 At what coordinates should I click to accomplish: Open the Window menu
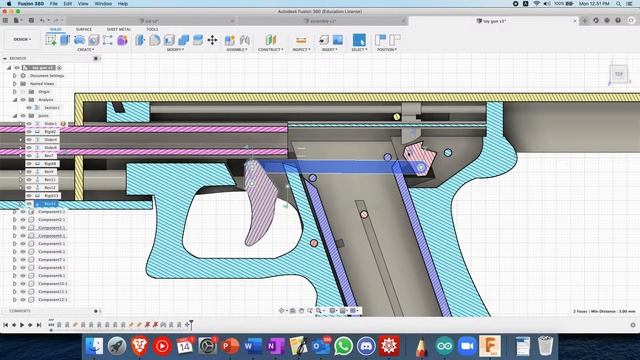click(x=103, y=4)
